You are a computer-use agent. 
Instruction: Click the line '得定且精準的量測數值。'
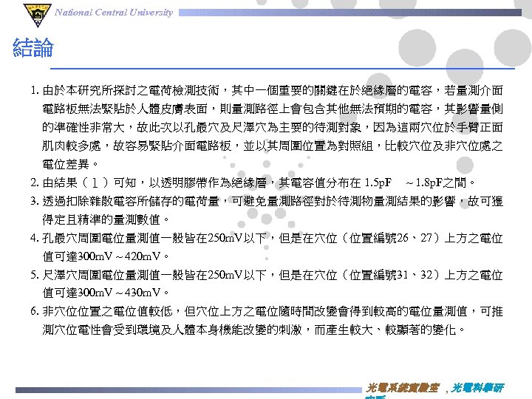tap(106, 220)
